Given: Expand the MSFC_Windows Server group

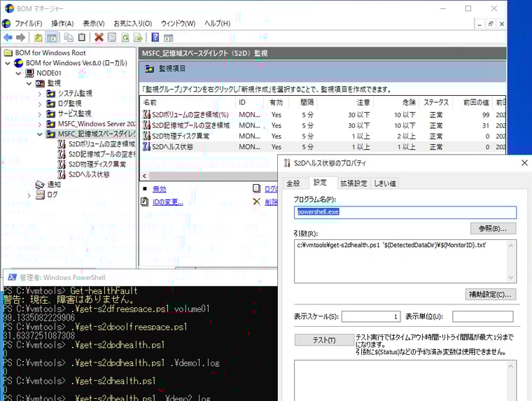Looking at the screenshot, I should pos(40,124).
